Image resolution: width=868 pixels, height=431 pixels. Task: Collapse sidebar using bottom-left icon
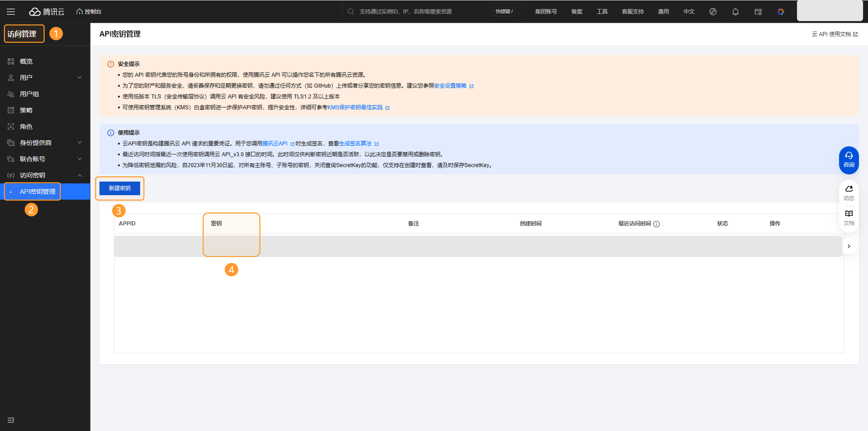tap(11, 420)
